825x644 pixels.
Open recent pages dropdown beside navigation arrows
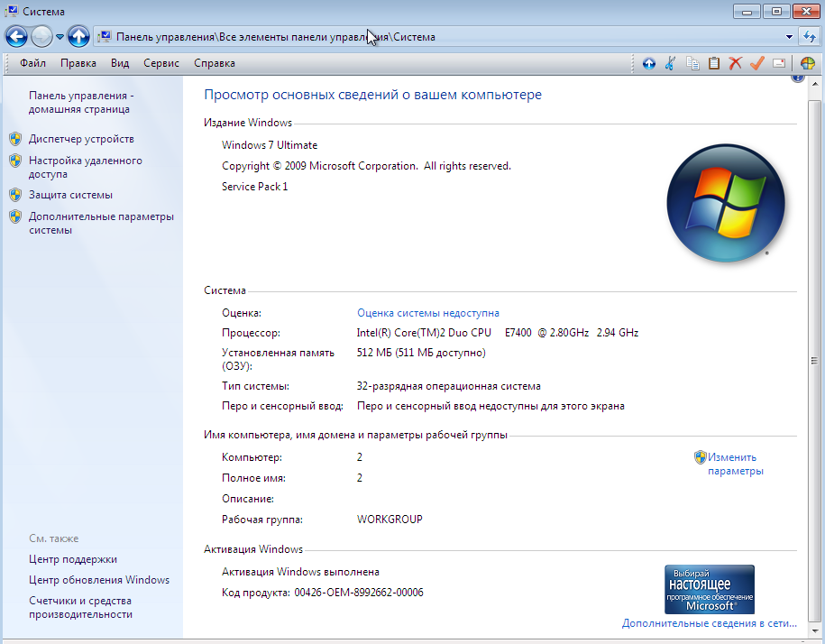click(x=60, y=37)
